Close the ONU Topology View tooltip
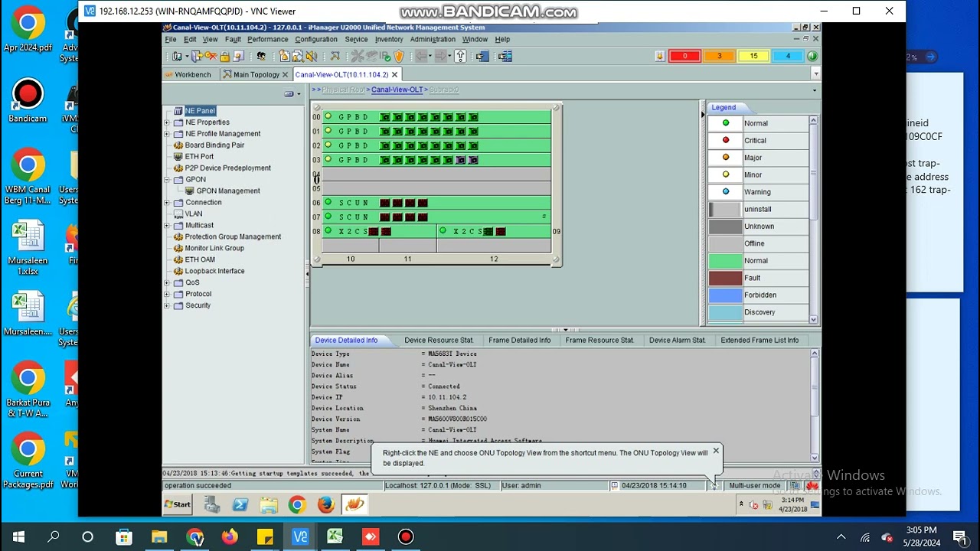The width and height of the screenshot is (980, 551). click(x=716, y=451)
